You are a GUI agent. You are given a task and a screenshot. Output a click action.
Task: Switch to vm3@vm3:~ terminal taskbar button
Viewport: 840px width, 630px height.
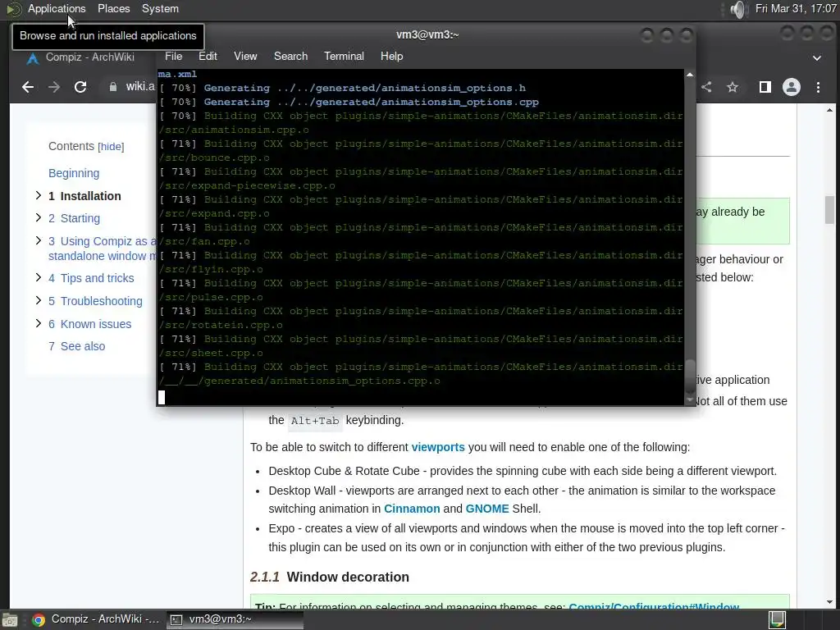click(234, 619)
